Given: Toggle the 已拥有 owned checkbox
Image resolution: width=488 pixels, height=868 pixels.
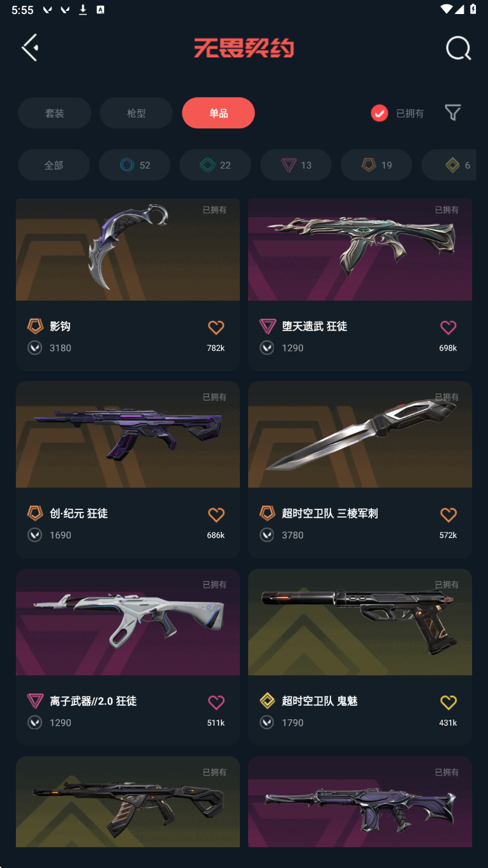Looking at the screenshot, I should tap(380, 113).
